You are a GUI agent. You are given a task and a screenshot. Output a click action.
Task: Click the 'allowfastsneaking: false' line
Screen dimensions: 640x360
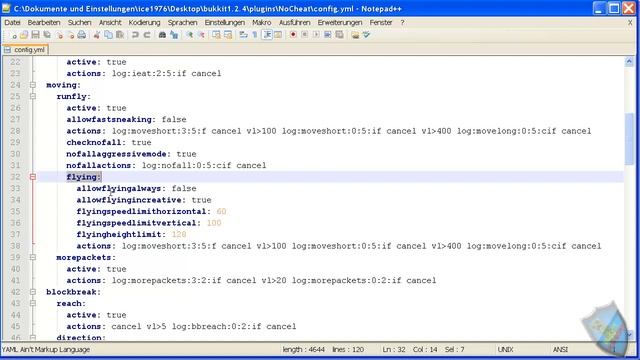point(127,120)
